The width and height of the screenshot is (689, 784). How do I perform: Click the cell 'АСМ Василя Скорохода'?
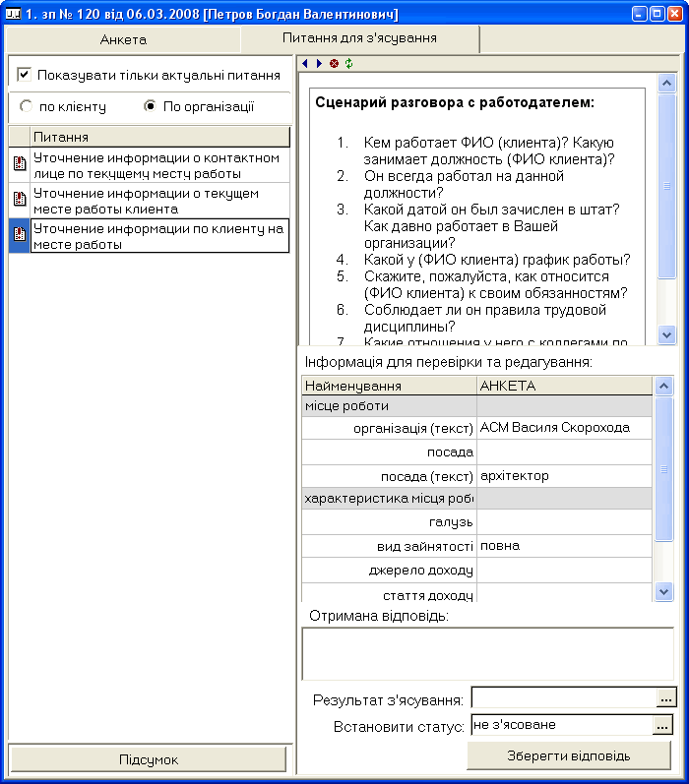(564, 428)
